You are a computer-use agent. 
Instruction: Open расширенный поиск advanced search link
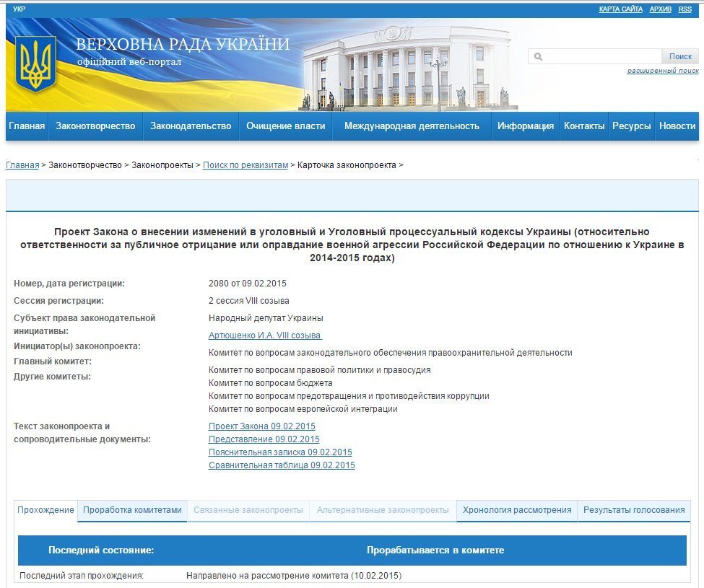click(x=663, y=71)
